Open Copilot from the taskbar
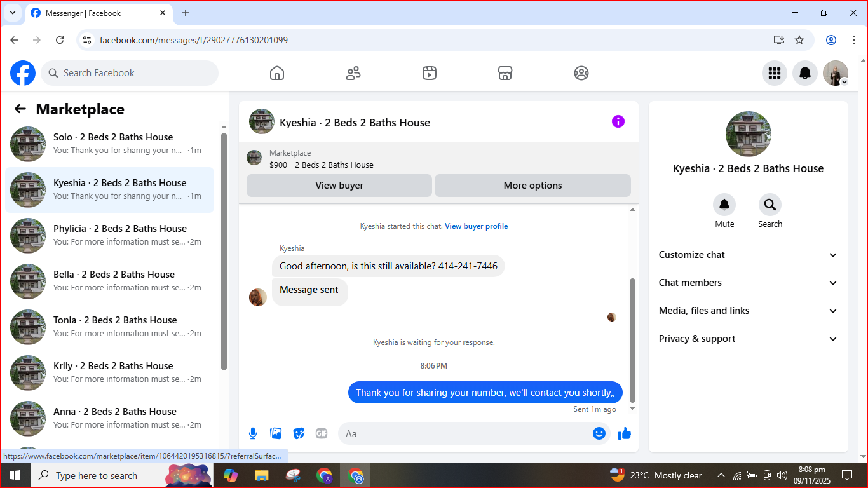Viewport: 868px width, 488px height. tap(230, 475)
